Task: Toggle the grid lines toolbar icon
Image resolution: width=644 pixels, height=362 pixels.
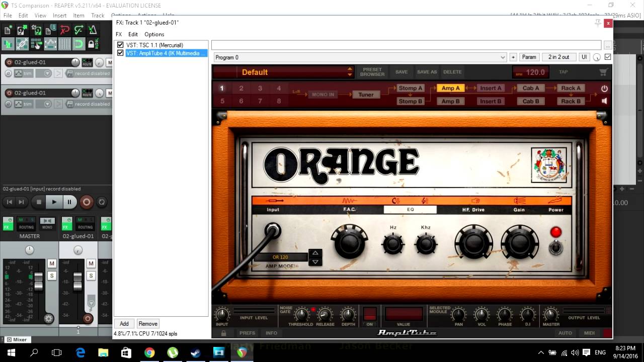Action: pyautogui.click(x=64, y=44)
